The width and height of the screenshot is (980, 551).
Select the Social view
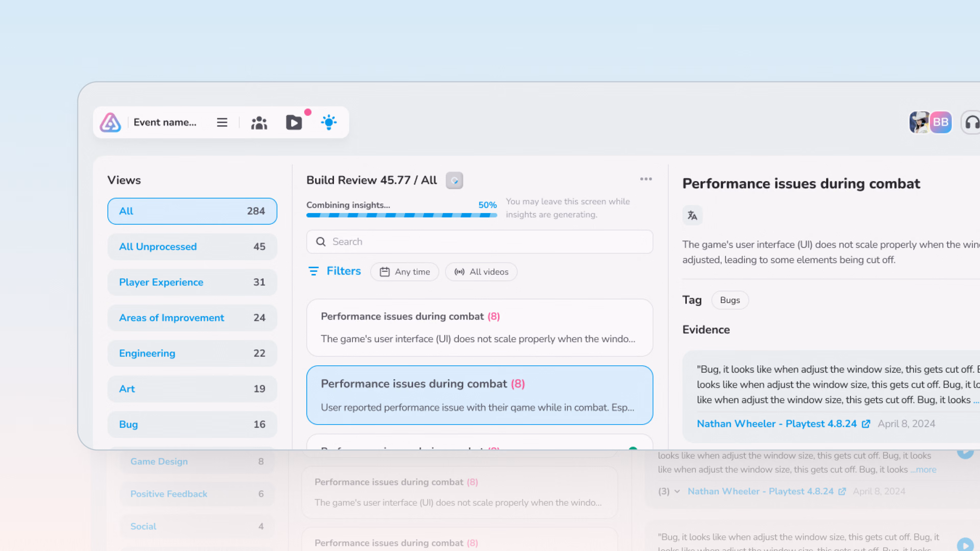coord(197,526)
